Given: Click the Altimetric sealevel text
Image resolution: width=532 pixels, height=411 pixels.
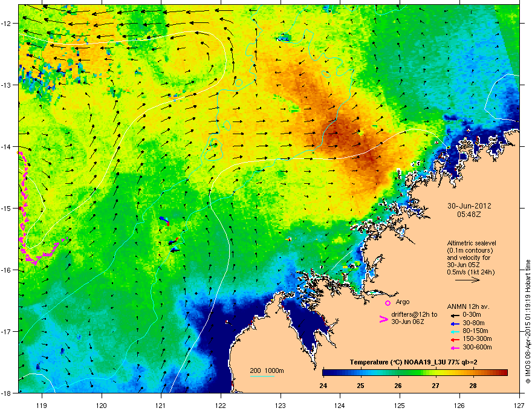Looking at the screenshot, I should [x=472, y=243].
